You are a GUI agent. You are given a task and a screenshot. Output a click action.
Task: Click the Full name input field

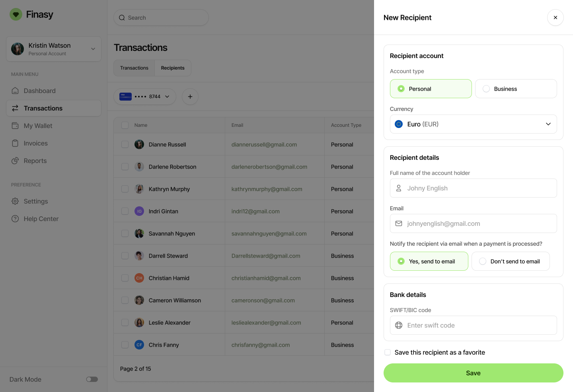[474, 188]
